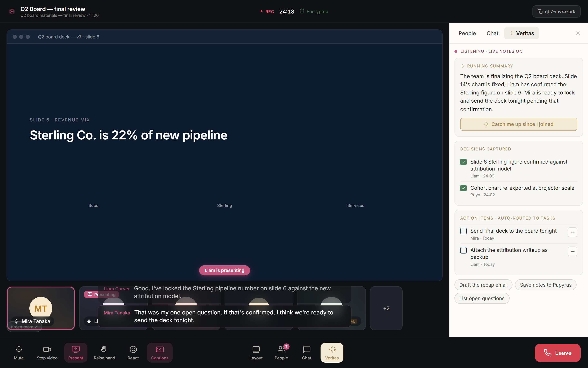Uncheck Cohort chart re-exported decision
The height and width of the screenshot is (368, 588).
463,188
